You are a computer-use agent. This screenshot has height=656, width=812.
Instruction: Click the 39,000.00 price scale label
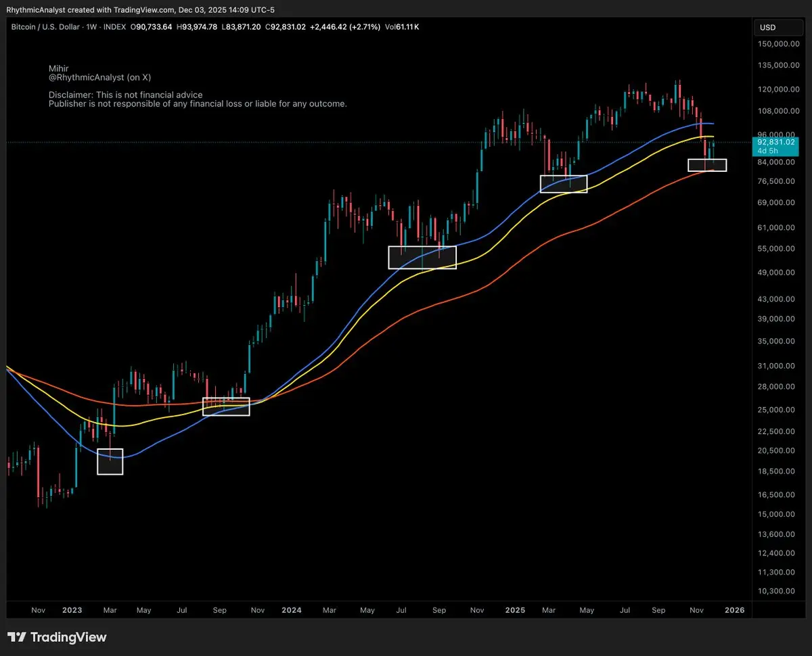click(x=777, y=319)
